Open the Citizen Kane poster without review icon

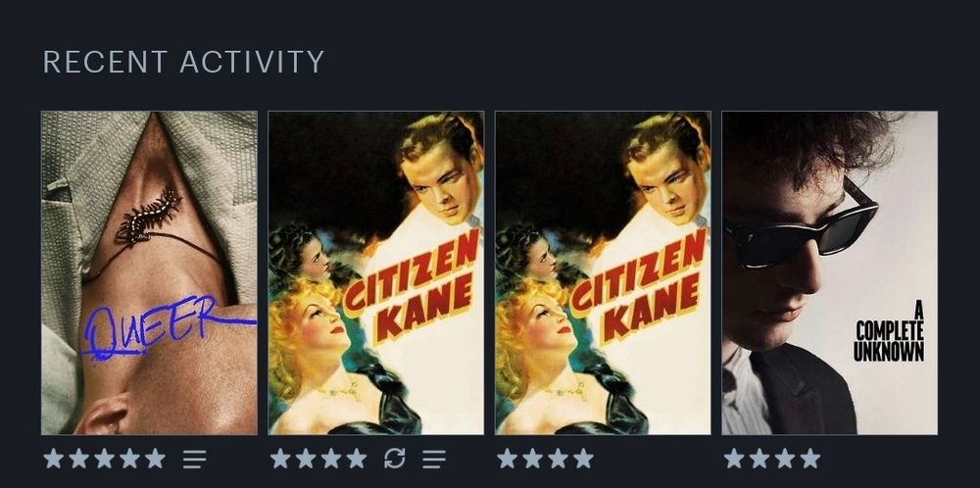[x=603, y=272]
